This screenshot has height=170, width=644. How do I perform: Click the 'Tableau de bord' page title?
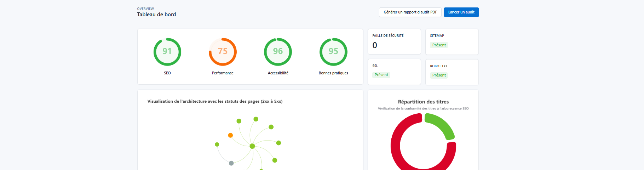(x=156, y=15)
